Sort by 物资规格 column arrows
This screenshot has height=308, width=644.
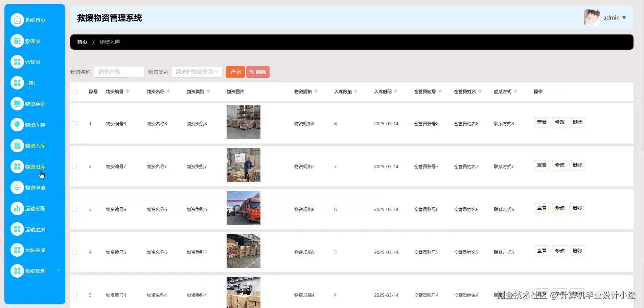click(x=316, y=92)
